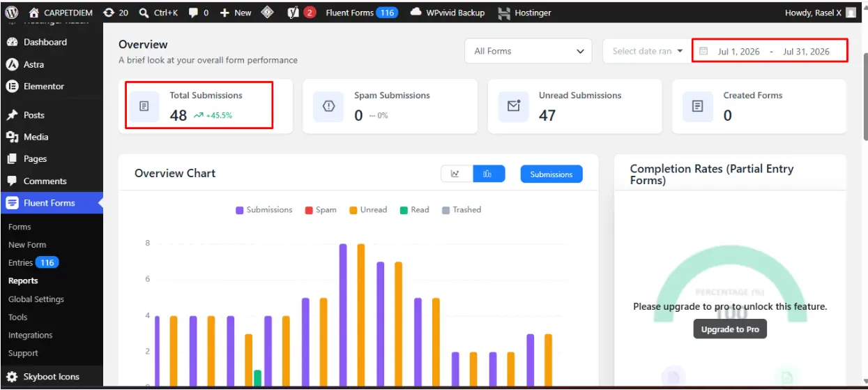Open Tools submenu item

[18, 317]
